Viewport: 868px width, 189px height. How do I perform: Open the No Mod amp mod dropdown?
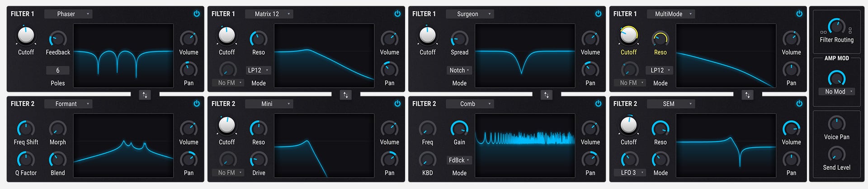coord(837,92)
